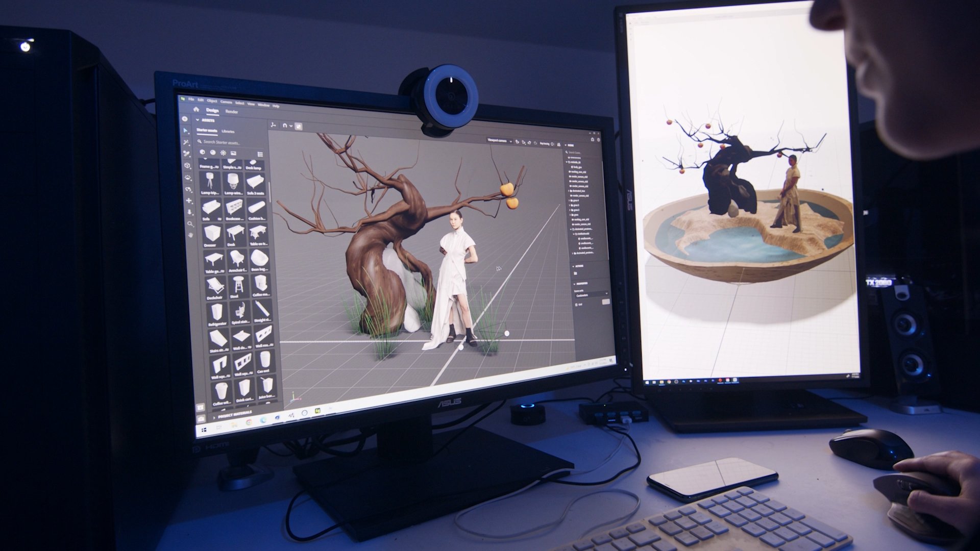Image resolution: width=980 pixels, height=551 pixels.
Task: Select the Zoom magnifier tool
Action: point(190,223)
